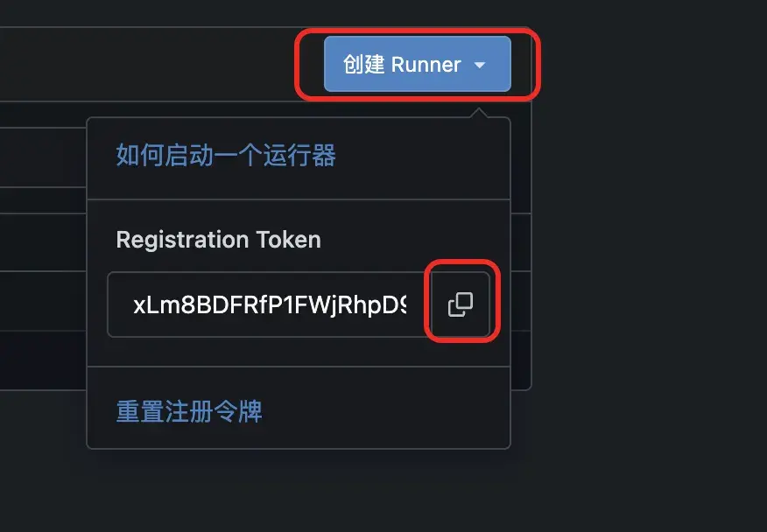Image resolution: width=767 pixels, height=532 pixels.
Task: Click the 创建 text on blue button
Action: click(363, 65)
